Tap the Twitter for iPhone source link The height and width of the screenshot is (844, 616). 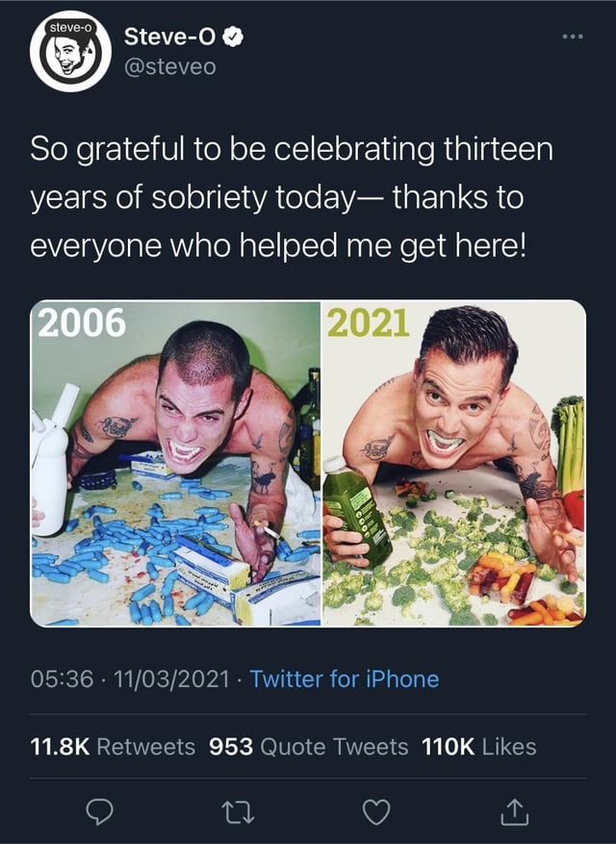tap(344, 678)
